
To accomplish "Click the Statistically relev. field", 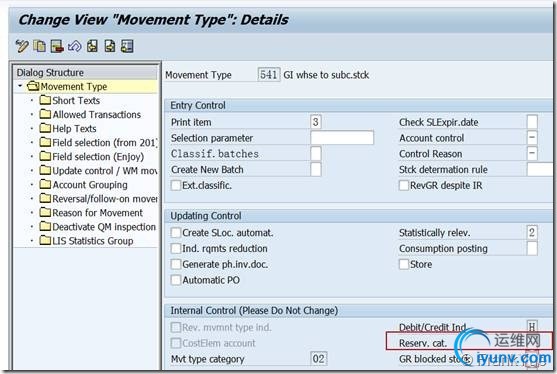I will (x=532, y=233).
